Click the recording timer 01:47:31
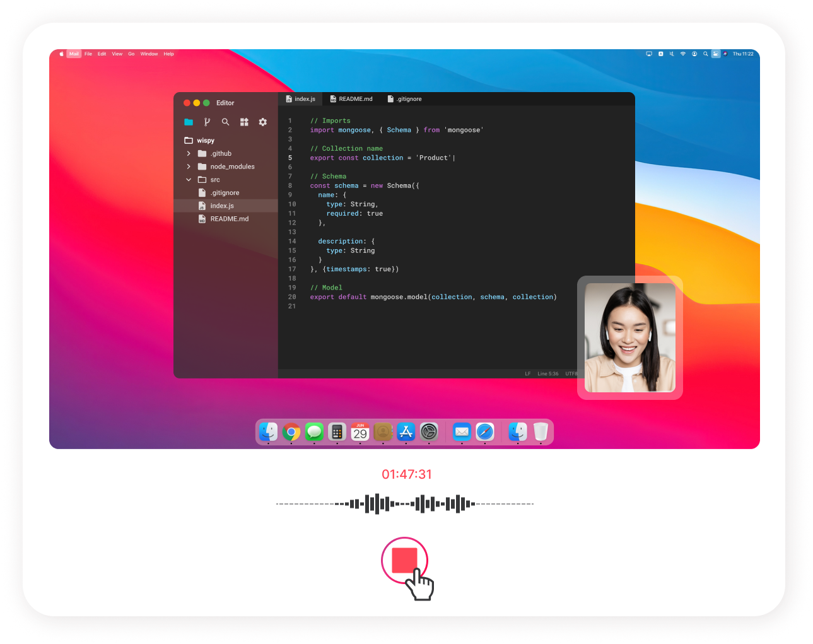This screenshot has height=644, width=813. click(x=407, y=474)
